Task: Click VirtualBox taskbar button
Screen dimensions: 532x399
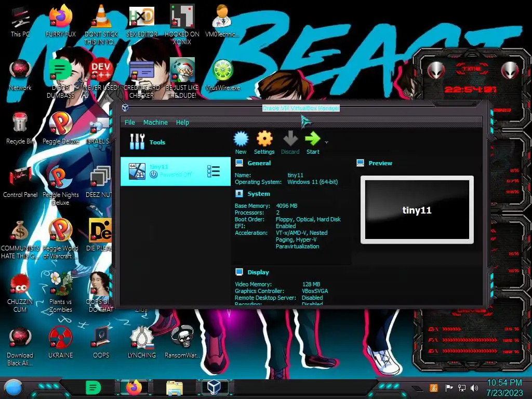Action: pos(215,388)
